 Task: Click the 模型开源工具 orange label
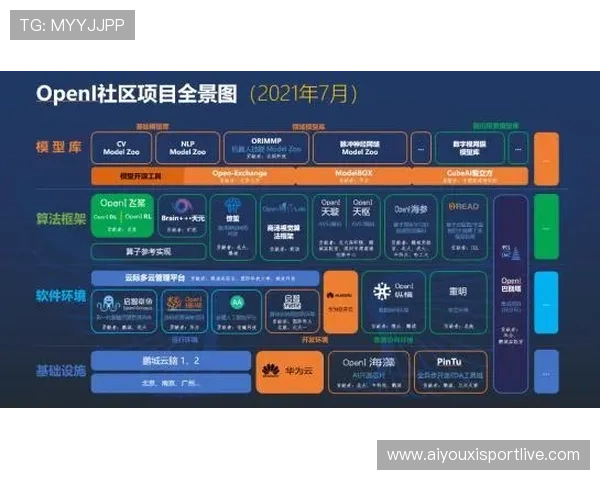140,176
